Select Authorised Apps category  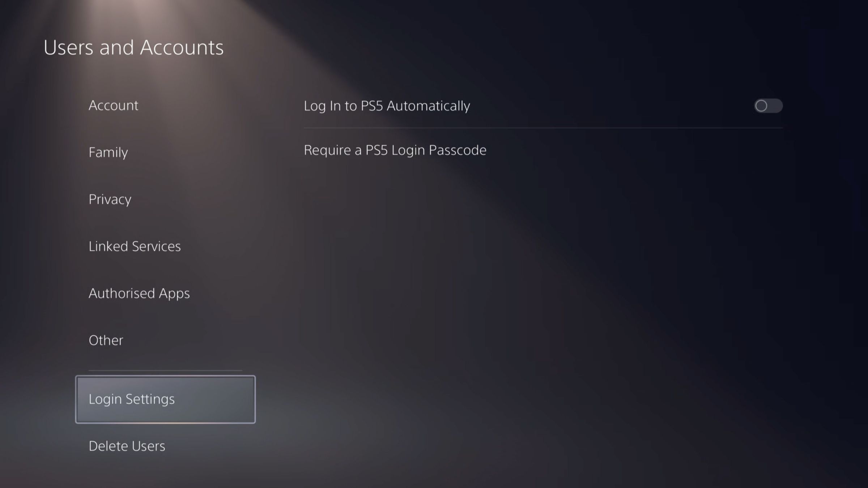tap(139, 292)
